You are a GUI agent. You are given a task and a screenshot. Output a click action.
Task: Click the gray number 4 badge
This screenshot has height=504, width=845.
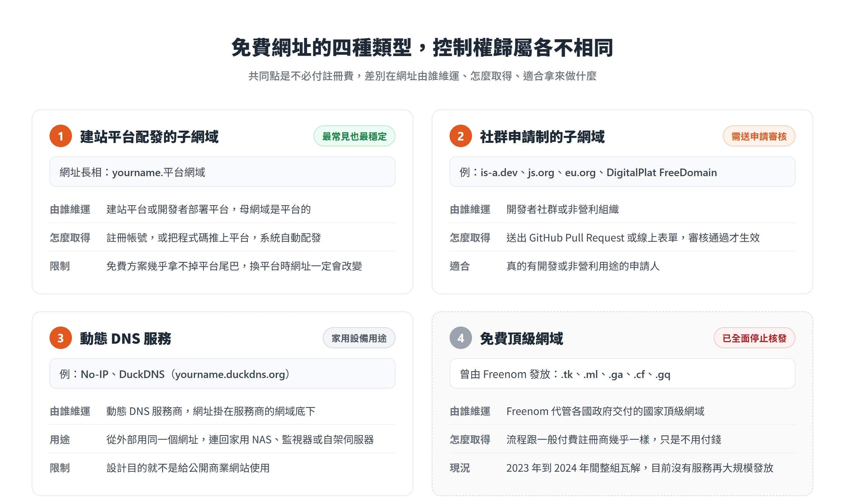coord(460,338)
